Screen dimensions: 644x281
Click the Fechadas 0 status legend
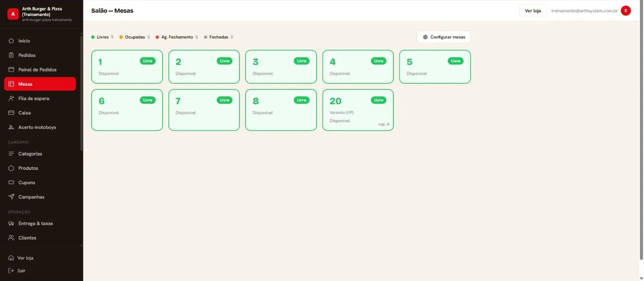click(x=218, y=37)
